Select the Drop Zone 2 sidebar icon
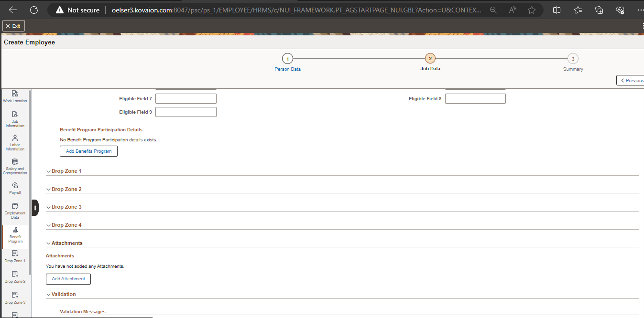 (15, 276)
